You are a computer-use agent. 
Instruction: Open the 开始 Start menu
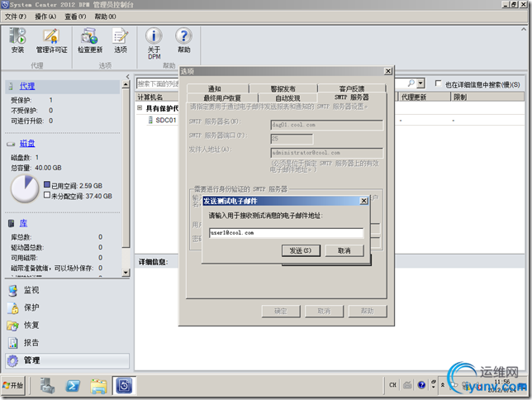pyautogui.click(x=13, y=385)
